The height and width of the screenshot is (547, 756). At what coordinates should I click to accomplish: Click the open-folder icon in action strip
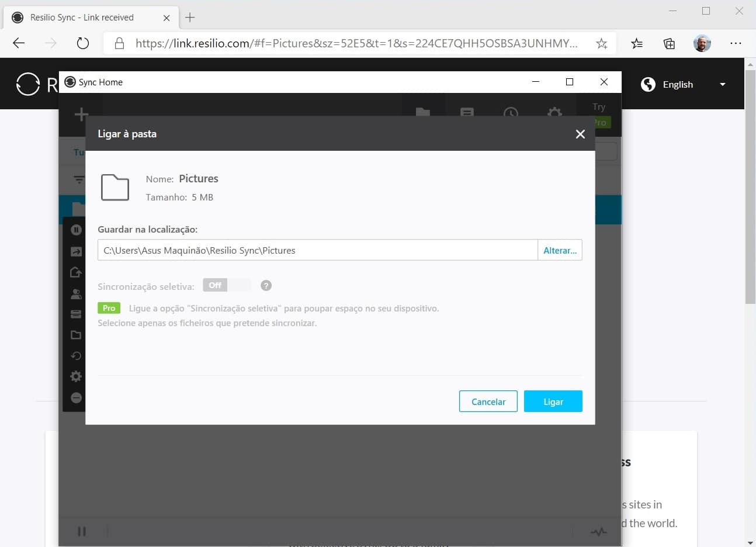pos(76,335)
